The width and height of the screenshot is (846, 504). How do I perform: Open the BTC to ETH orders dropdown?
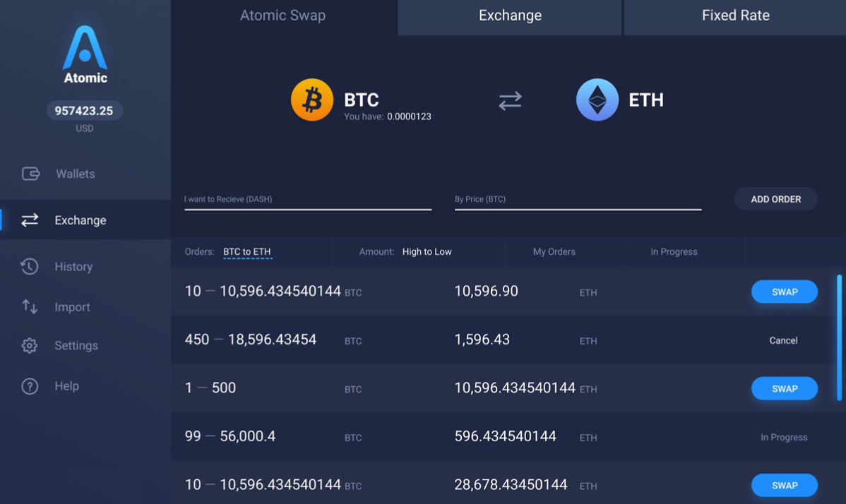[247, 252]
